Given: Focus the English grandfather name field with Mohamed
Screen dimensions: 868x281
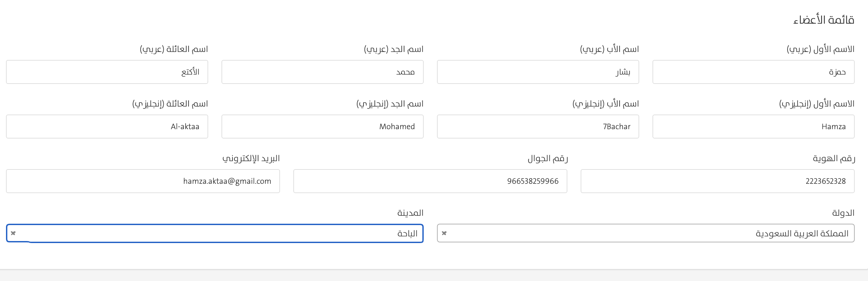Looking at the screenshot, I should (x=322, y=127).
